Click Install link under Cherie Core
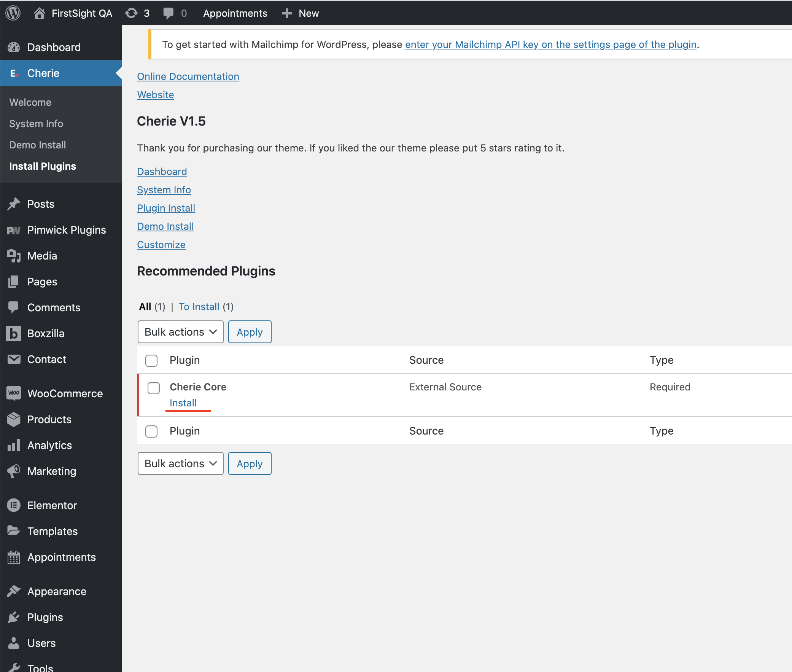Viewport: 792px width, 672px height. (183, 403)
